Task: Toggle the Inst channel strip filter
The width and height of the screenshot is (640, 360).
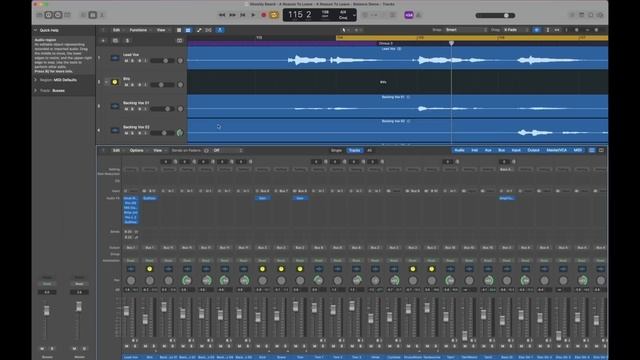Action: pos(475,151)
